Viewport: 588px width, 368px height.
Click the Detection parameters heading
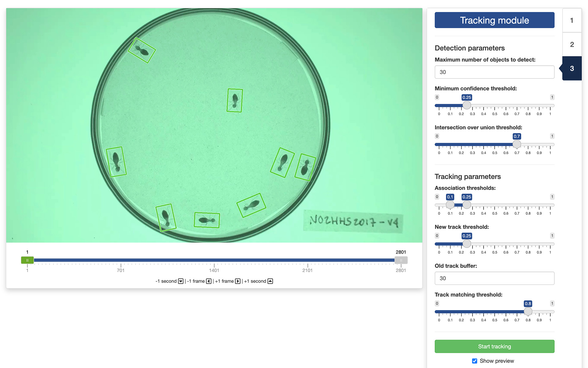[x=469, y=48]
